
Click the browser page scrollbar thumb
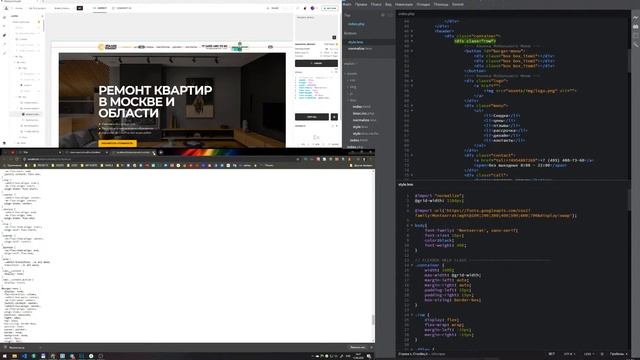[373, 320]
